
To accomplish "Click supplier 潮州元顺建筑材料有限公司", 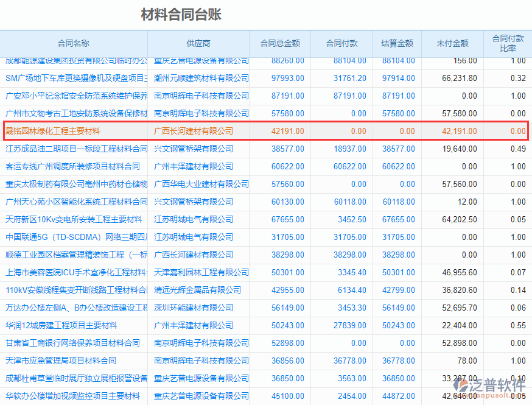I will (x=201, y=78).
